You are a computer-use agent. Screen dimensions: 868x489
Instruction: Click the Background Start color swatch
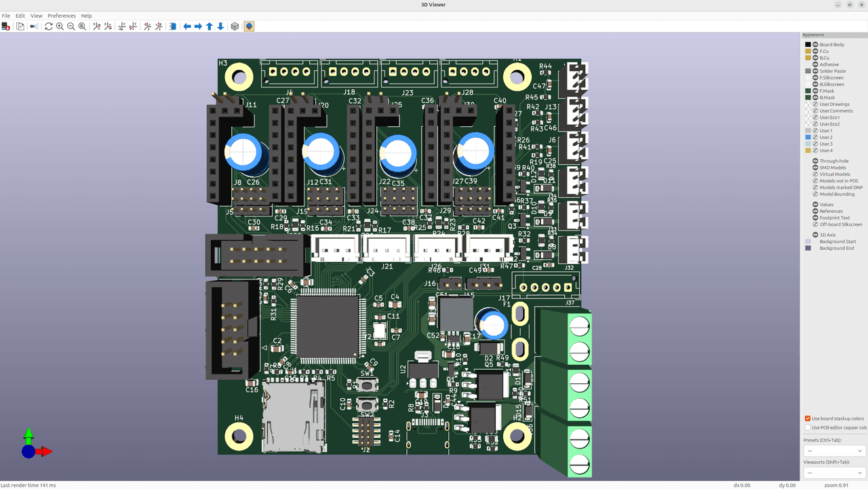coord(808,241)
